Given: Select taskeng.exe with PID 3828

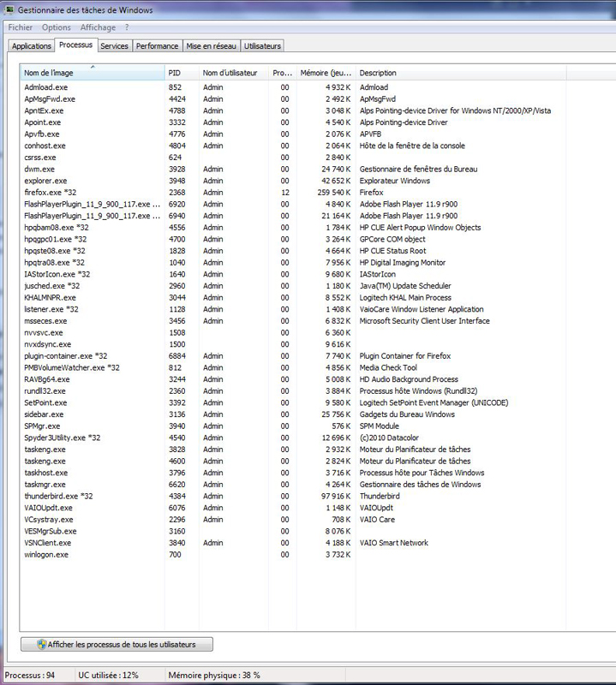Looking at the screenshot, I should [295, 450].
